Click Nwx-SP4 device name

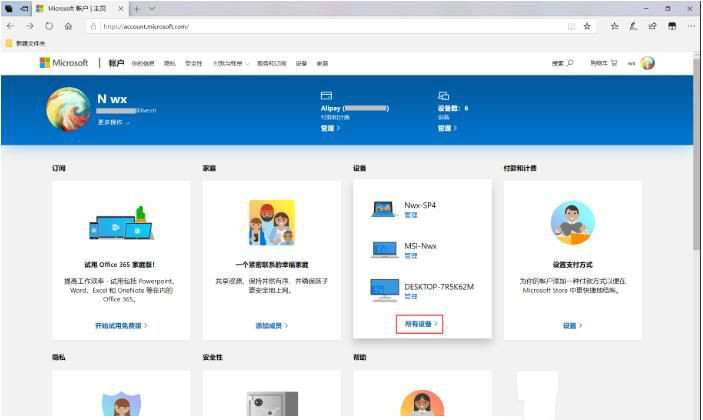click(x=420, y=205)
